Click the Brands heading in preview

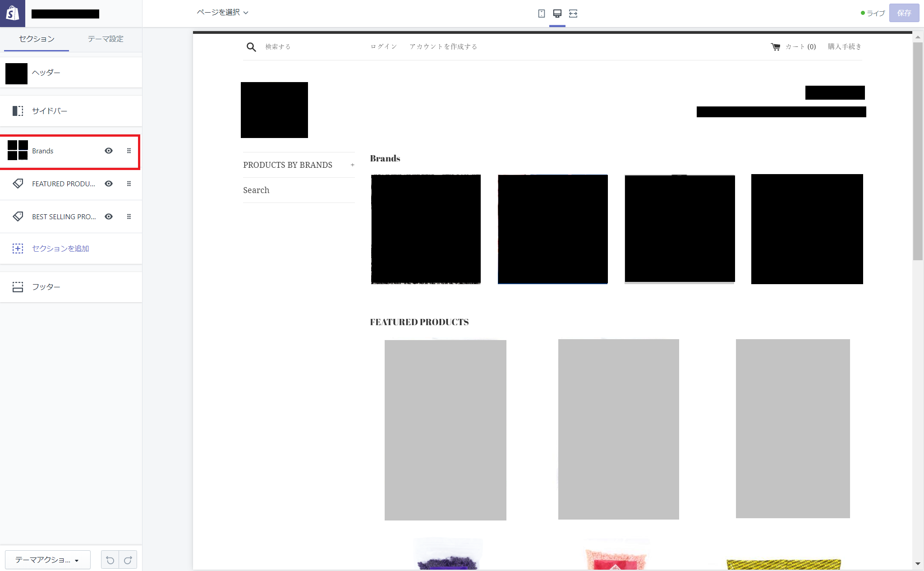click(x=385, y=158)
